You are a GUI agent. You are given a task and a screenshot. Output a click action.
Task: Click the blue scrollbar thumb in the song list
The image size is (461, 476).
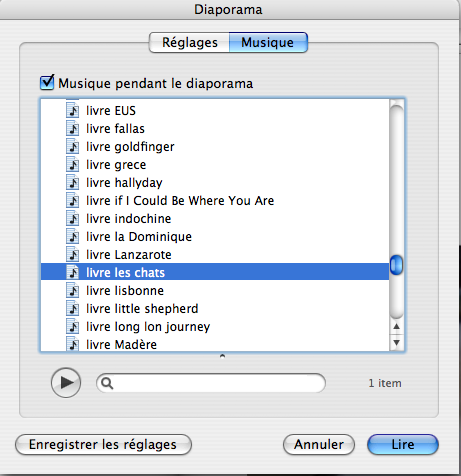click(396, 265)
